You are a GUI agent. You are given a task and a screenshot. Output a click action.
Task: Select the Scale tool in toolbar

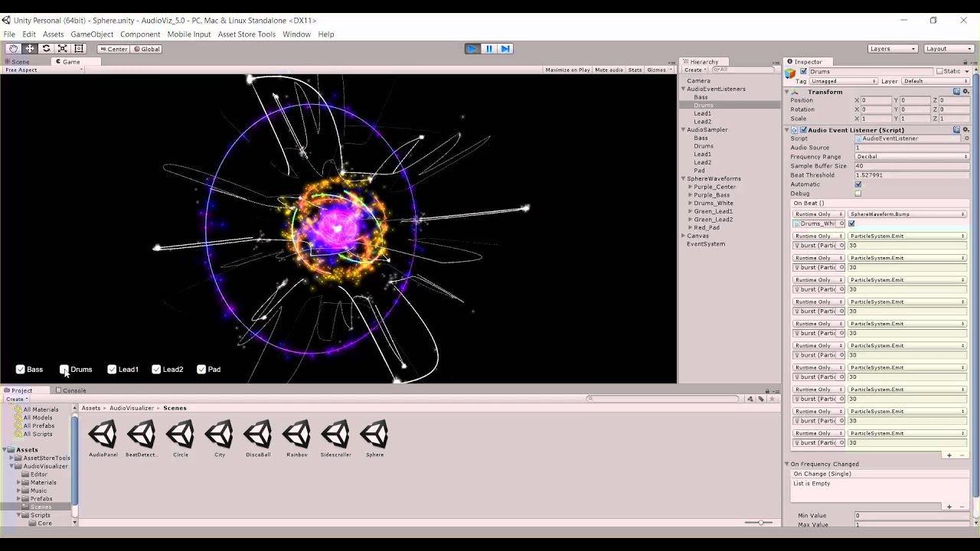(63, 48)
